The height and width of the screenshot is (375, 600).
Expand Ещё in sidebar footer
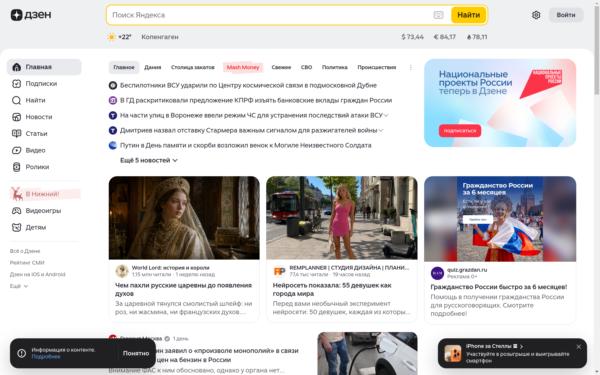[19, 286]
